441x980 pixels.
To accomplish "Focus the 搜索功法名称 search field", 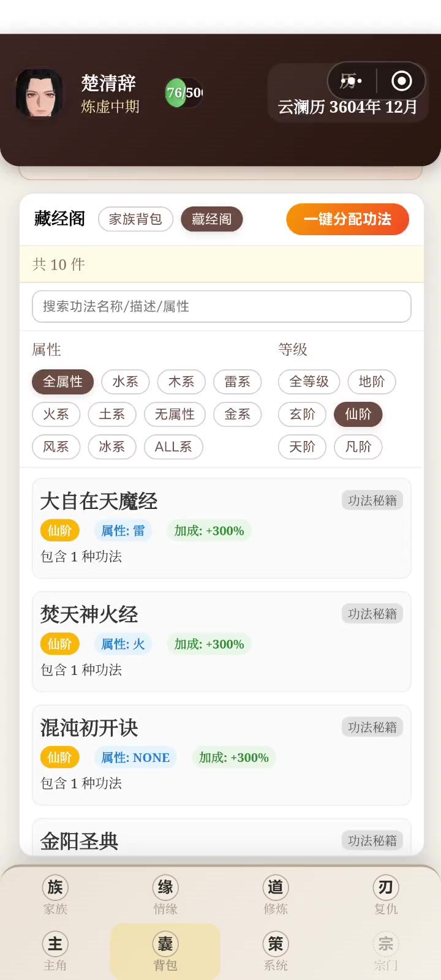I will 221,306.
